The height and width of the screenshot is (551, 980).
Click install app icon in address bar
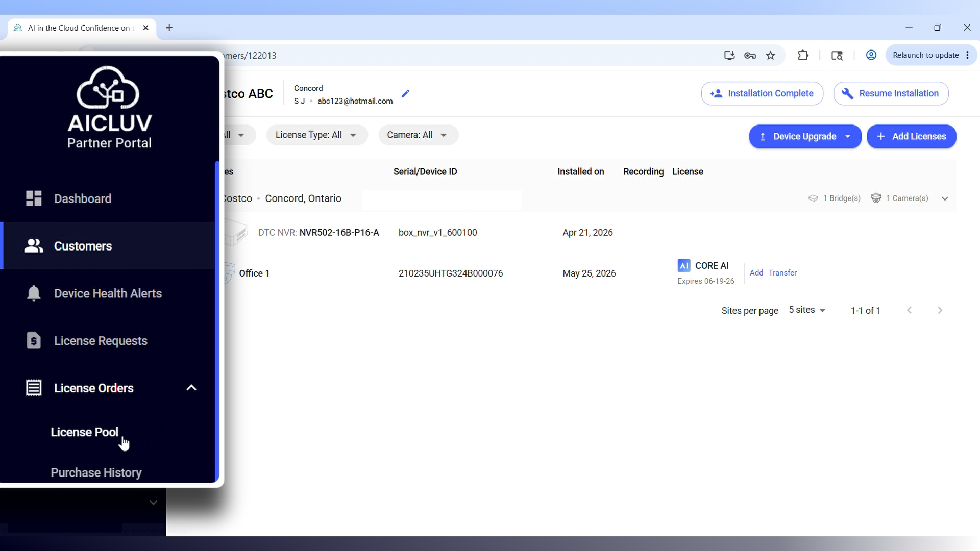(x=729, y=56)
